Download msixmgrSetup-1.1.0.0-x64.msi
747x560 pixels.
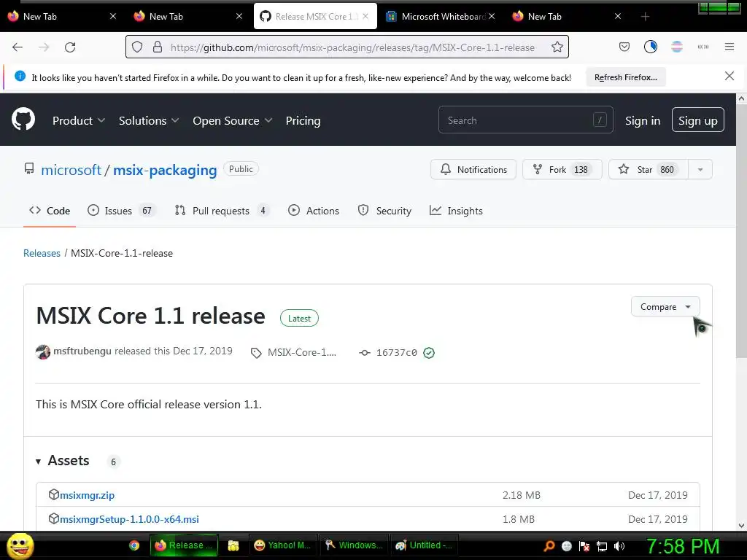129,519
